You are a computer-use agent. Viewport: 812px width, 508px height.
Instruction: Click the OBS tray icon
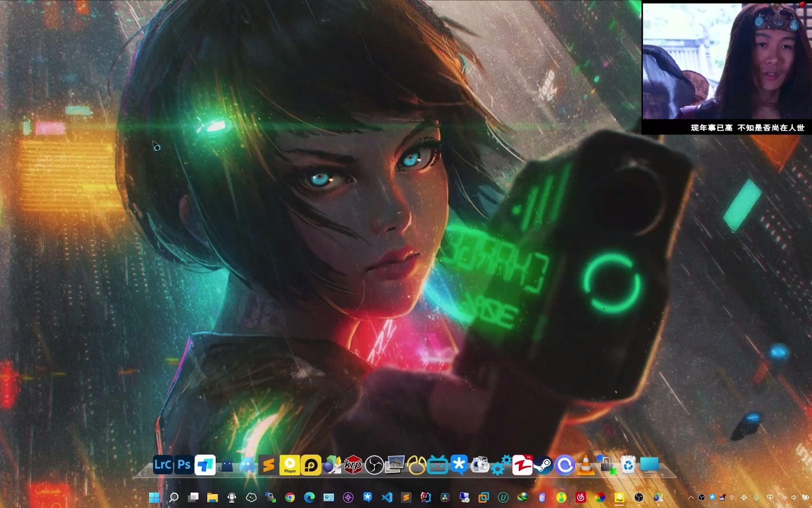pos(702,498)
